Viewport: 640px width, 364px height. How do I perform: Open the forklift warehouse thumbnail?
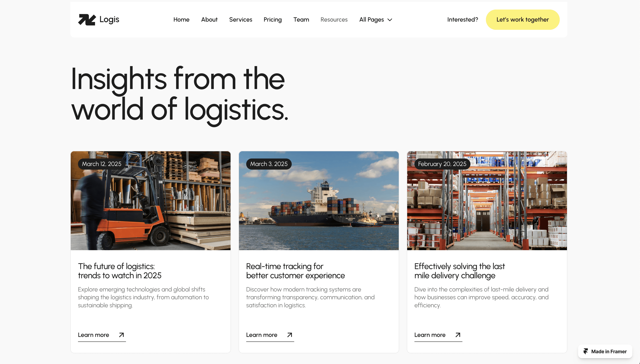point(150,201)
